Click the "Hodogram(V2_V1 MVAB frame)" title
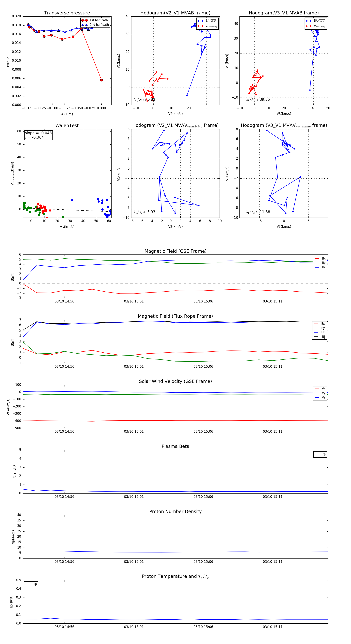The width and height of the screenshot is (351, 644). click(x=175, y=13)
